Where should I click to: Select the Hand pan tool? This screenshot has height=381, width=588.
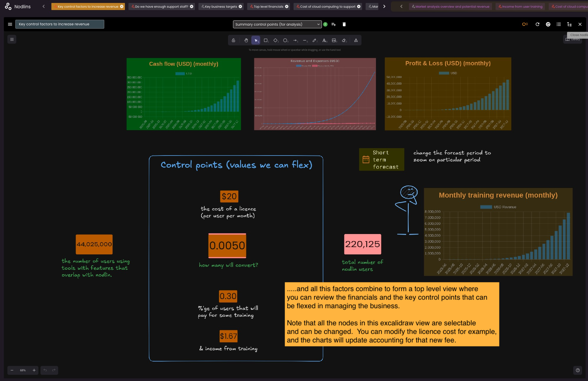[246, 40]
